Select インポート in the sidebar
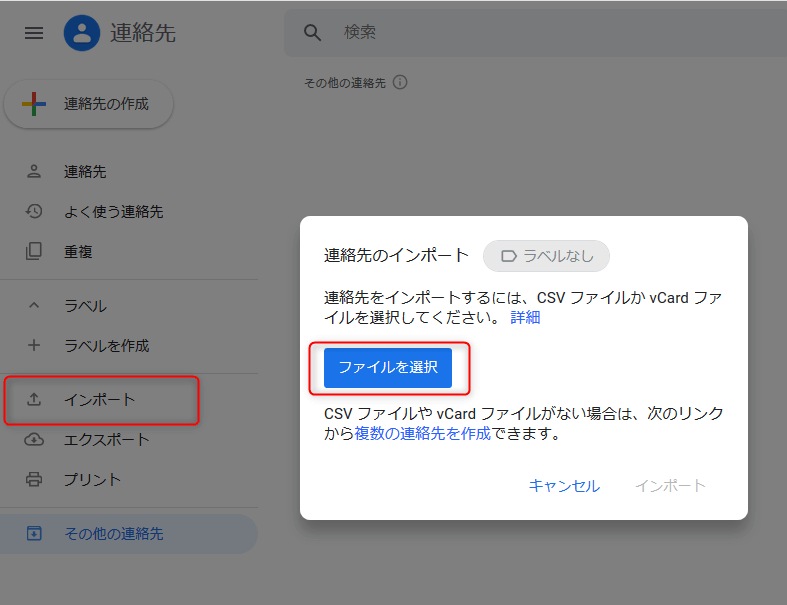The image size is (787, 605). [100, 400]
